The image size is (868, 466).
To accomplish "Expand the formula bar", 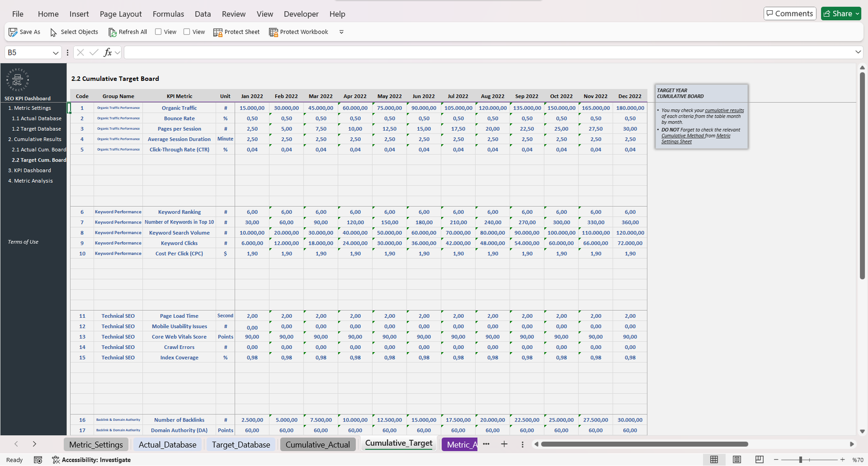I will pos(858,52).
